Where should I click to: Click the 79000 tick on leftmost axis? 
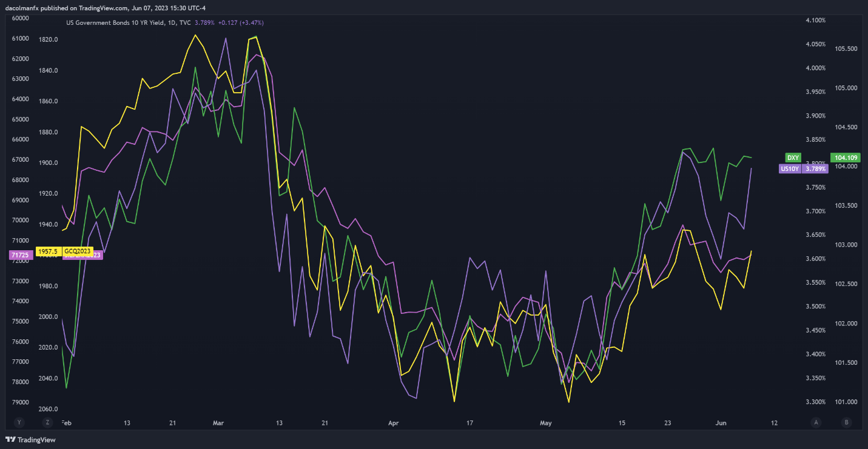coord(21,402)
